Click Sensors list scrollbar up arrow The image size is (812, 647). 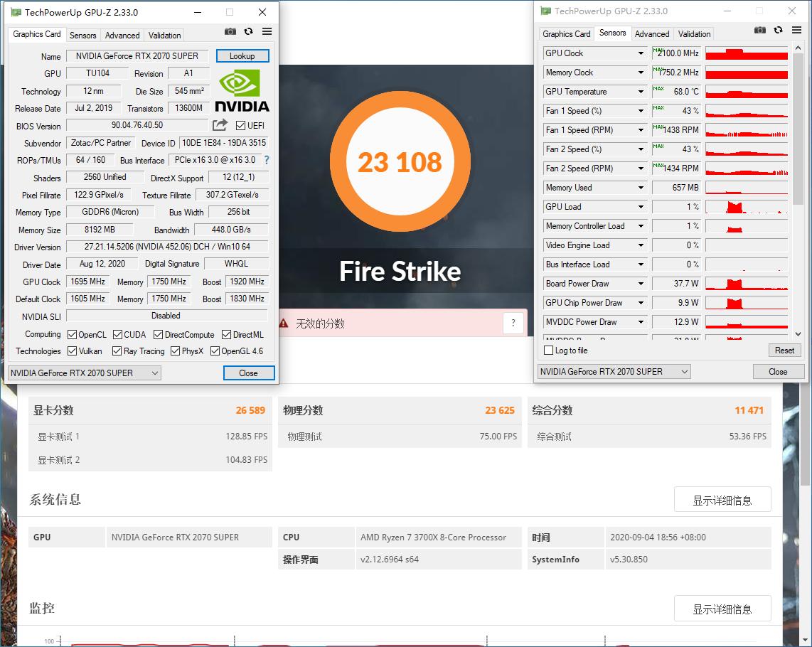pyautogui.click(x=798, y=48)
